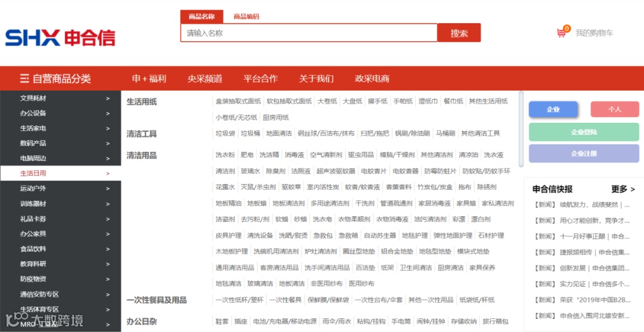Open the 申+福利 nav item
Image resolution: width=644 pixels, height=332 pixels.
(149, 79)
